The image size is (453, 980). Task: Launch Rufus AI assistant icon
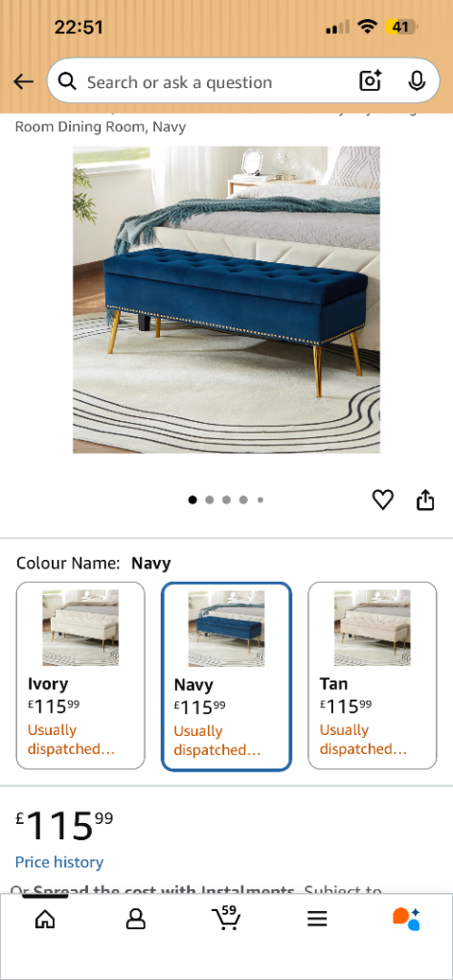tap(406, 919)
